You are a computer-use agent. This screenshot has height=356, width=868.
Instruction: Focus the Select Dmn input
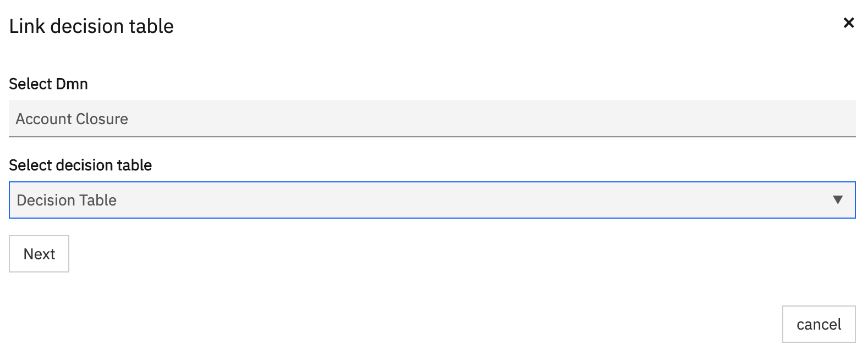pos(432,119)
